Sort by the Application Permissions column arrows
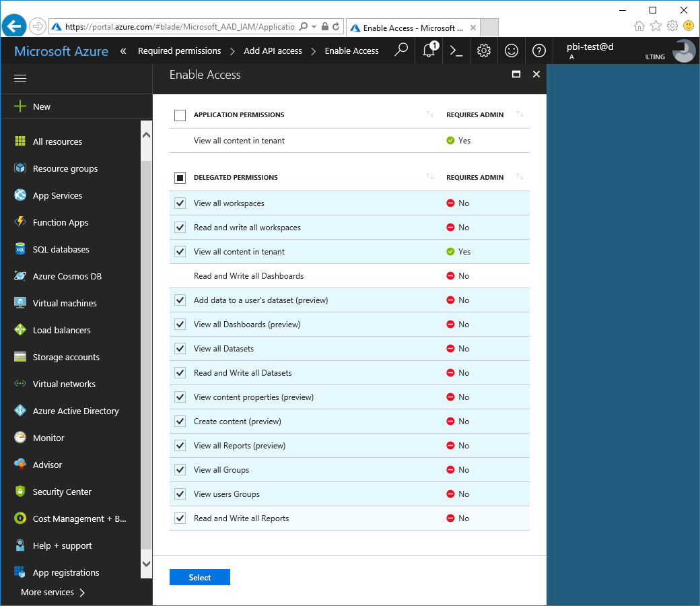Viewport: 700px width, 606px height. coord(430,114)
